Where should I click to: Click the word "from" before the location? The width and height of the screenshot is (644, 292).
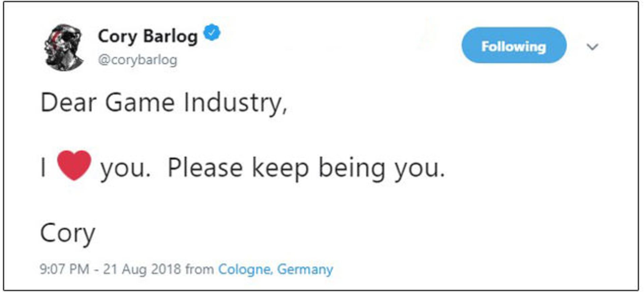(200, 269)
